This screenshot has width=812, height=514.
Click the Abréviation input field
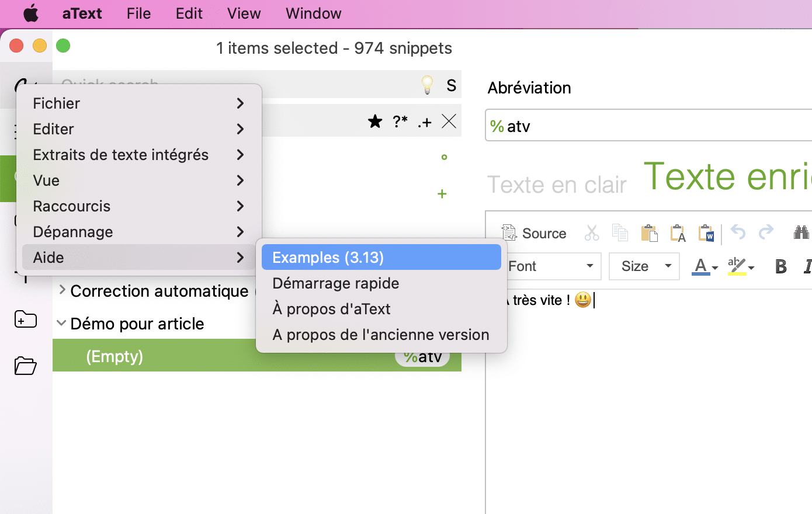pos(648,125)
